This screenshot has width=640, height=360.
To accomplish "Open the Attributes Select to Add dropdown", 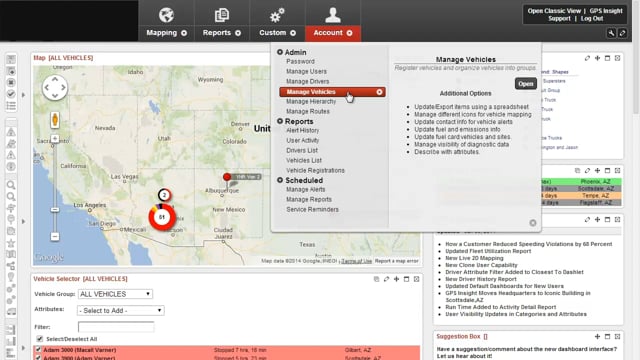I will point(120,311).
